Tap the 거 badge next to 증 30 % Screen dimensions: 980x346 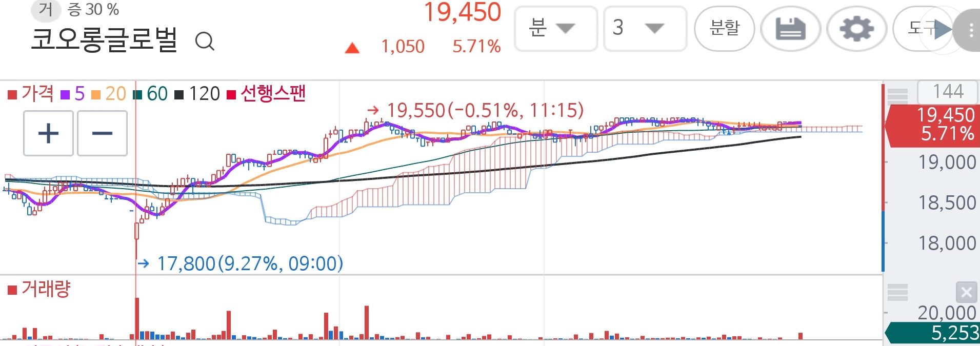point(46,9)
